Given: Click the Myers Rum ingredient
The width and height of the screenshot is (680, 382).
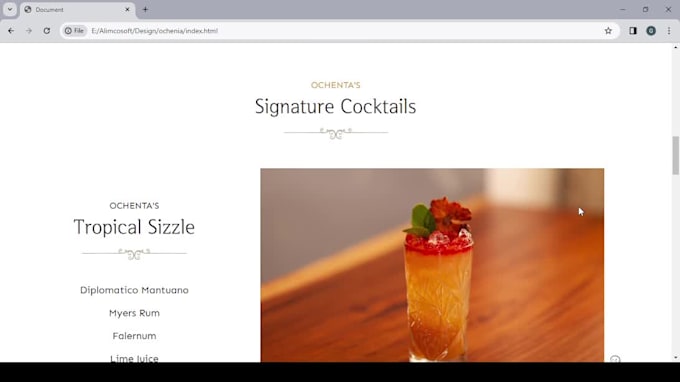Looking at the screenshot, I should [x=134, y=313].
